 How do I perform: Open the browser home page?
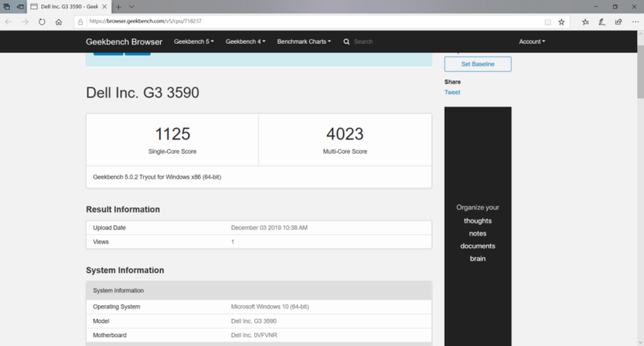pos(59,21)
